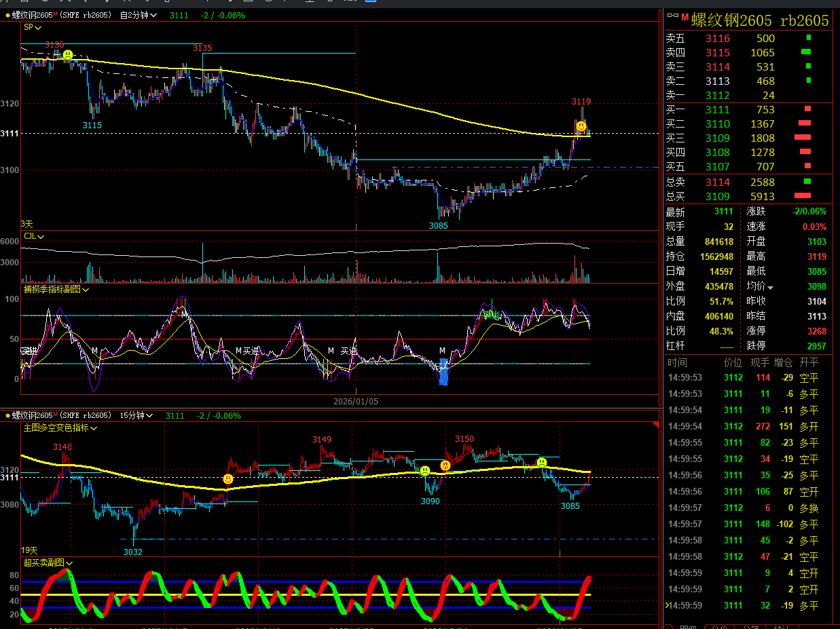Open the 自2分钟 period dropdown
Image resolution: width=840 pixels, height=629 pixels.
point(138,15)
